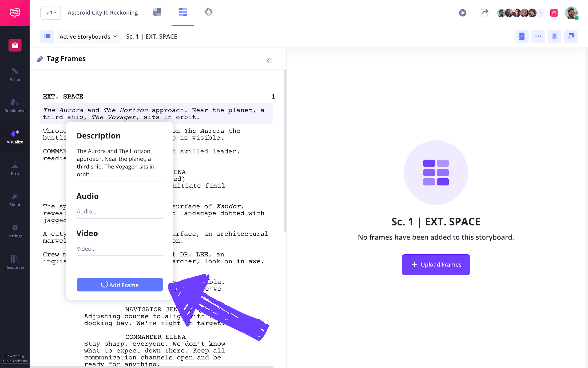Open the three-dots more options menu
The height and width of the screenshot is (368, 588).
point(538,36)
